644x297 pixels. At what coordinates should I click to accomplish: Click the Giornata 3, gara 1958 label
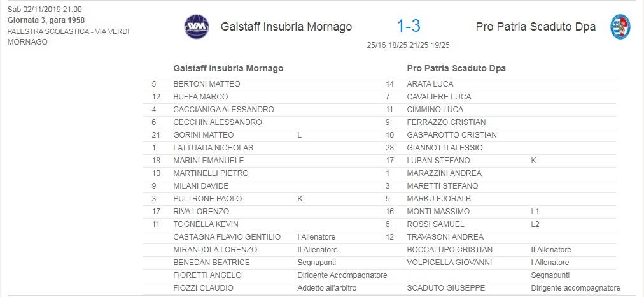coord(46,20)
